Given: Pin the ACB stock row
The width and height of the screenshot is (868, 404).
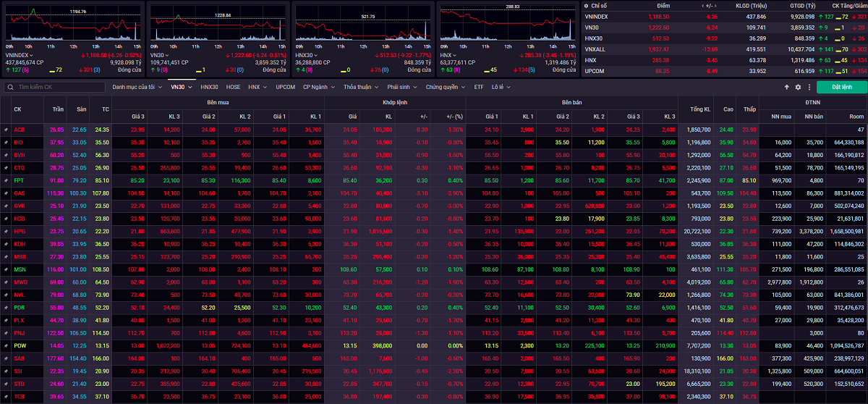Looking at the screenshot, I should (x=6, y=130).
